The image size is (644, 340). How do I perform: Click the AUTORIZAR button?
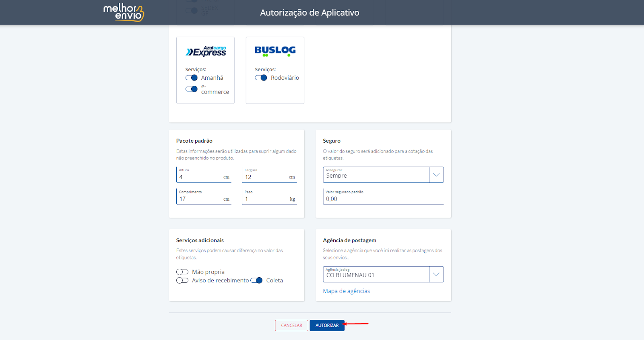click(x=327, y=325)
